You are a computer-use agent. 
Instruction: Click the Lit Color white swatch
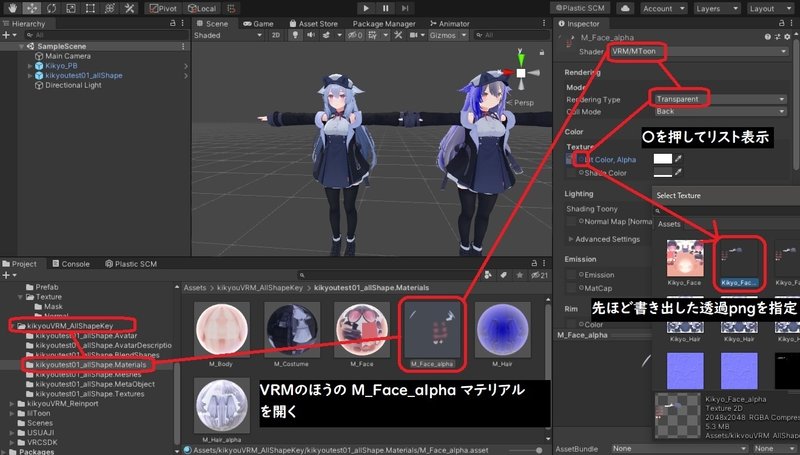[x=663, y=159]
